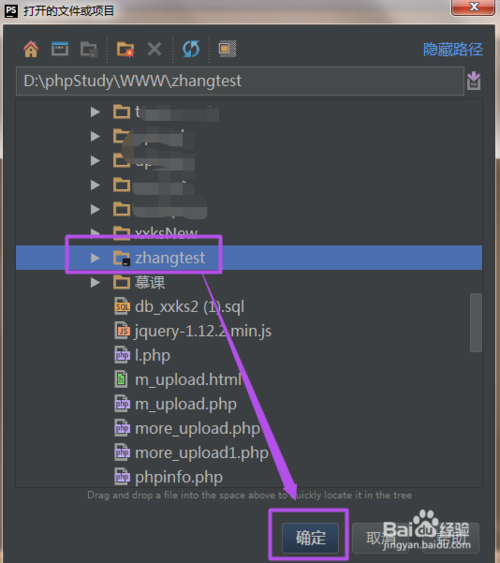
Task: Select file db_xxks2 (1).sql
Action: [189, 307]
